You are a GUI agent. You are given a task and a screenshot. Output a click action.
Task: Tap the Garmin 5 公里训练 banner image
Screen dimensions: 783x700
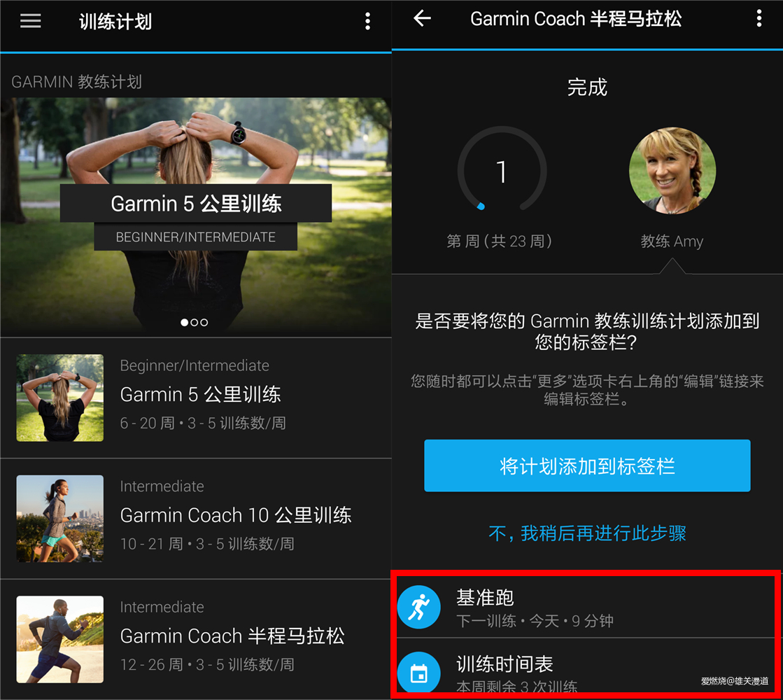tap(196, 203)
